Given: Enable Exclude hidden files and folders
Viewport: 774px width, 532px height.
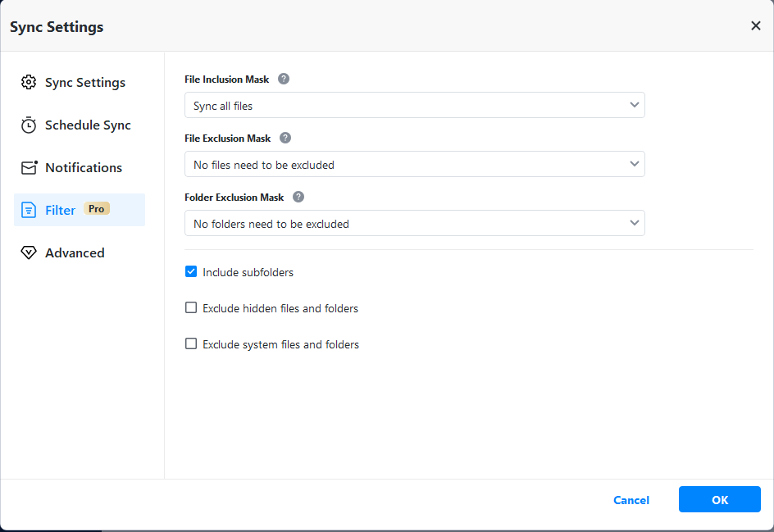Looking at the screenshot, I should pyautogui.click(x=191, y=308).
